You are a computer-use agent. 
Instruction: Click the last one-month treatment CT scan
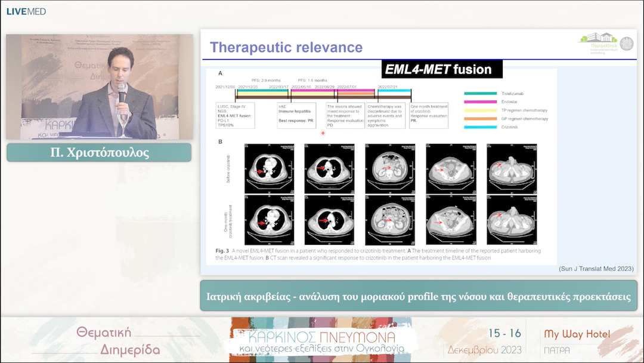coord(512,220)
